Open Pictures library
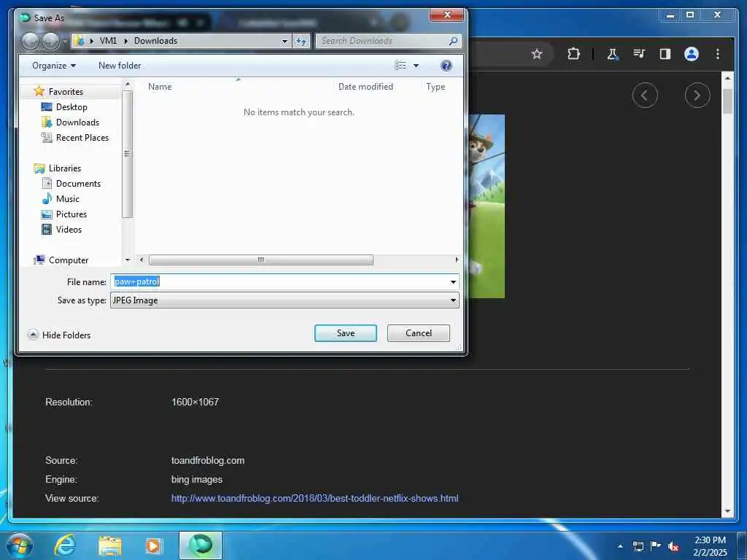747x560 pixels. pyautogui.click(x=71, y=214)
